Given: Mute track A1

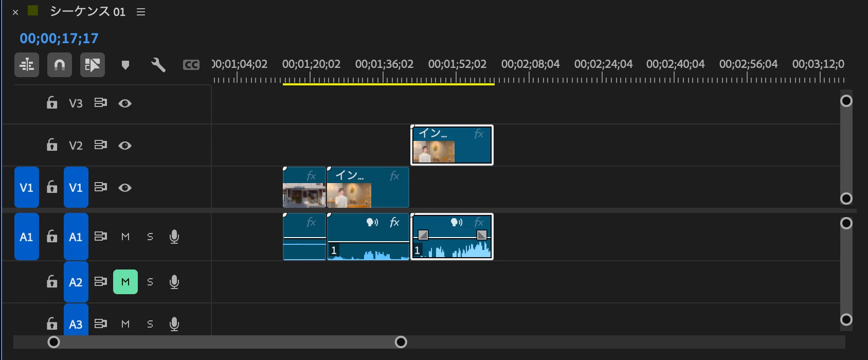Looking at the screenshot, I should click(125, 237).
